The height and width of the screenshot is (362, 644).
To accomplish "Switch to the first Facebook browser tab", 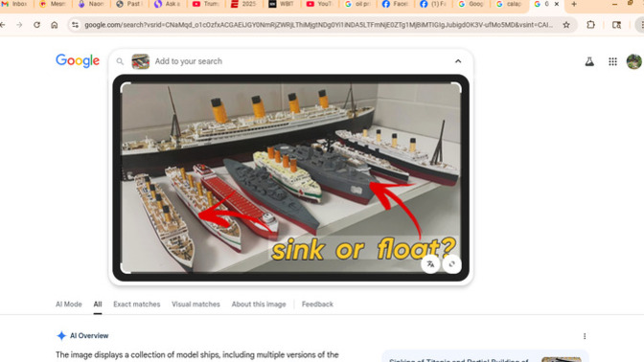I will click(x=396, y=4).
